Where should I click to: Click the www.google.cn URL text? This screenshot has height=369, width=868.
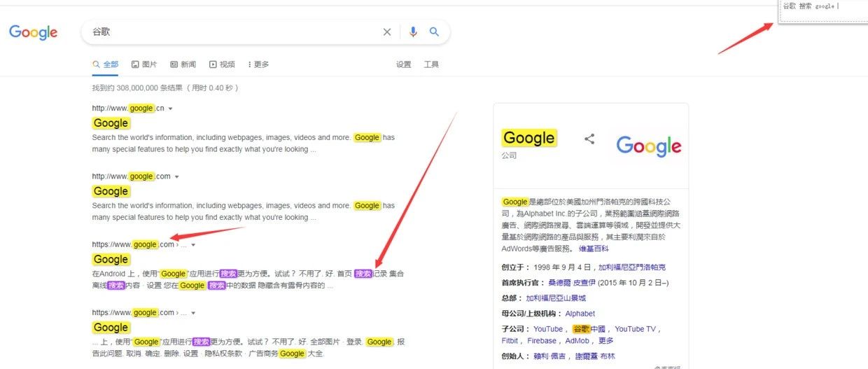click(128, 109)
